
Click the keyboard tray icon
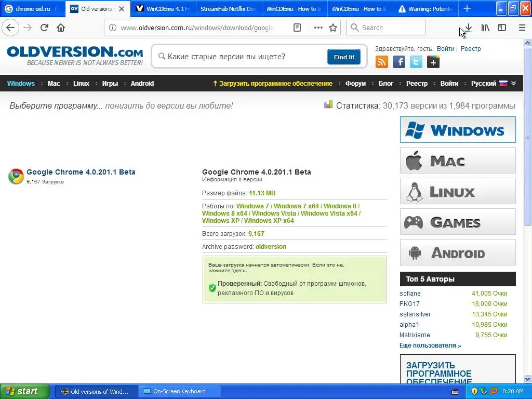455,392
